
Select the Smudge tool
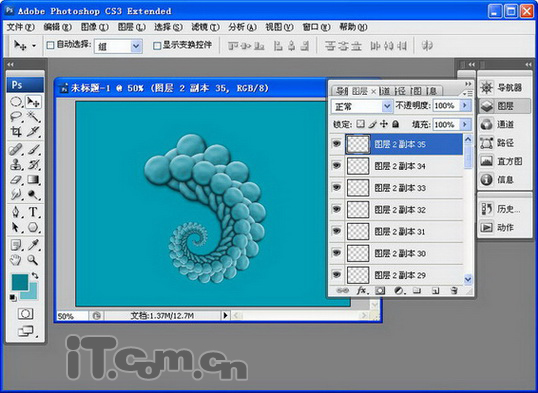pyautogui.click(x=16, y=194)
